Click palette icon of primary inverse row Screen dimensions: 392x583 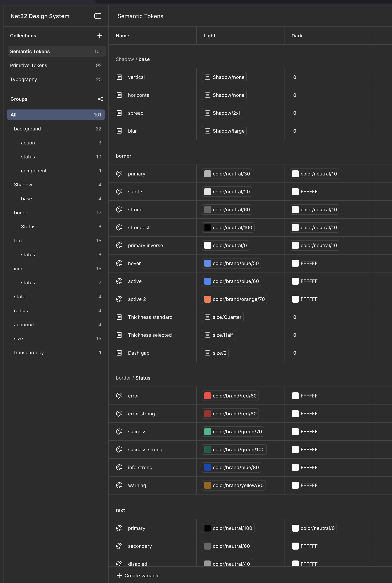click(x=119, y=245)
